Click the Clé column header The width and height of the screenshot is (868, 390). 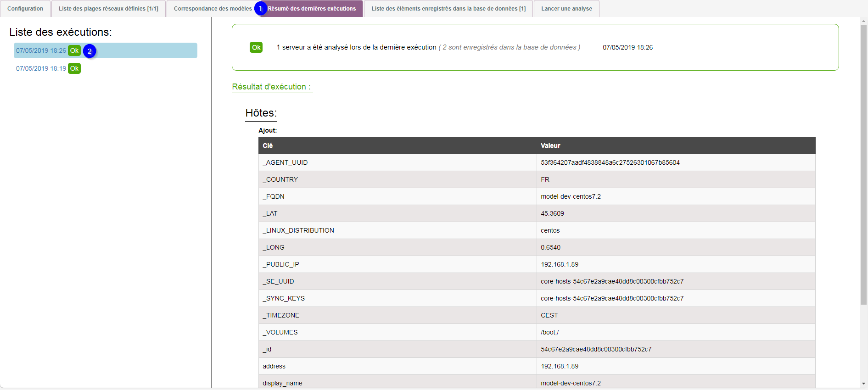[x=268, y=145]
